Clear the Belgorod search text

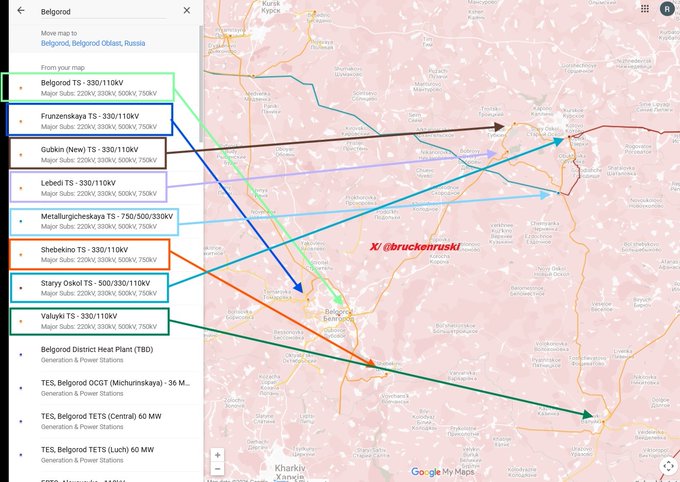(186, 10)
